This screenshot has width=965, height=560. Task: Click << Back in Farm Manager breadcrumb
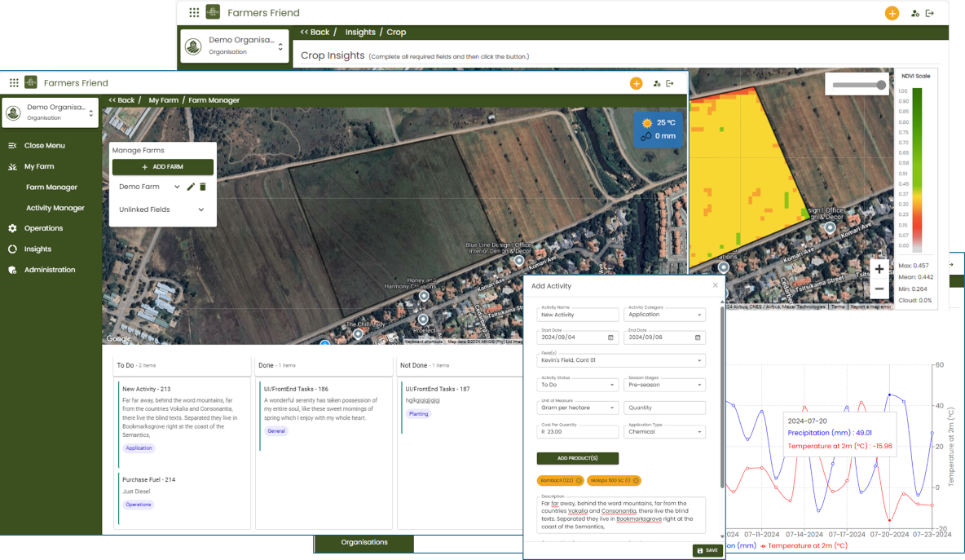tap(122, 100)
